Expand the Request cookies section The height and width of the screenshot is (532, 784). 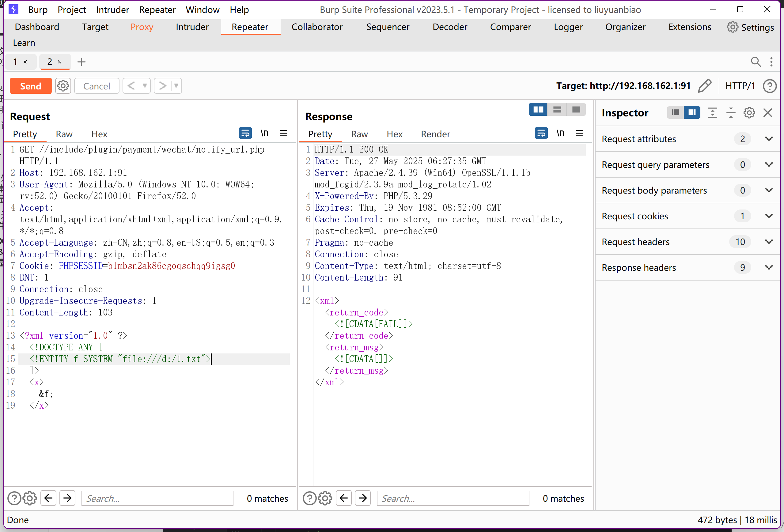tap(769, 216)
